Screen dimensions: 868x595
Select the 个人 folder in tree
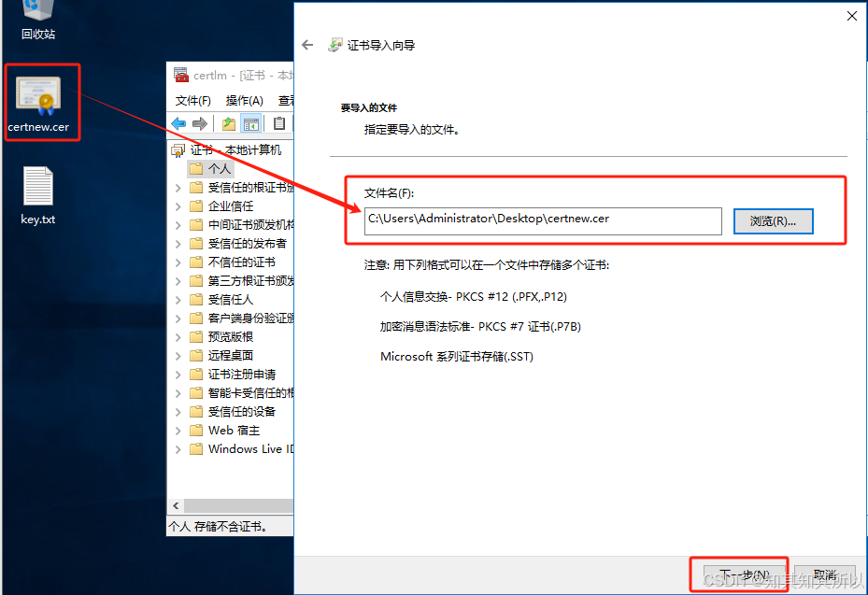coord(219,169)
